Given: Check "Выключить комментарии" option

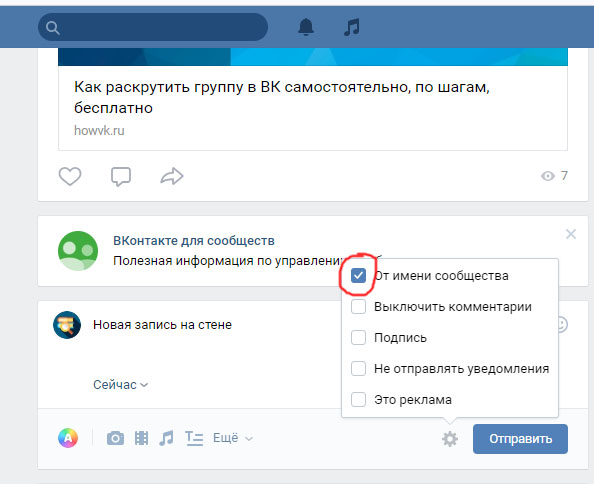Looking at the screenshot, I should click(358, 307).
